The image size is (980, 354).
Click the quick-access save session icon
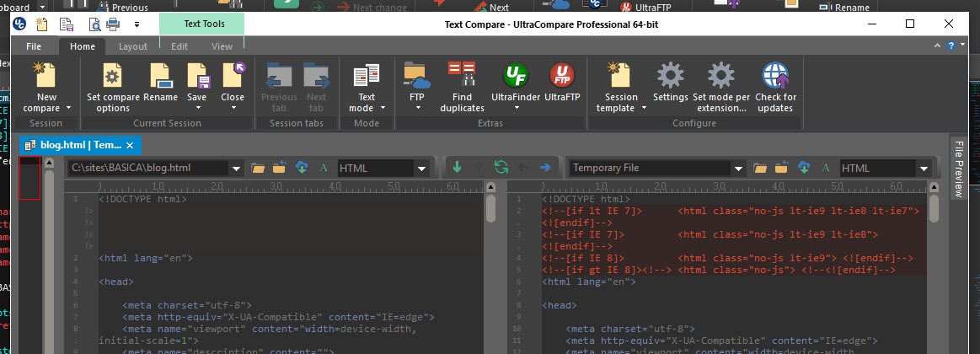click(67, 24)
